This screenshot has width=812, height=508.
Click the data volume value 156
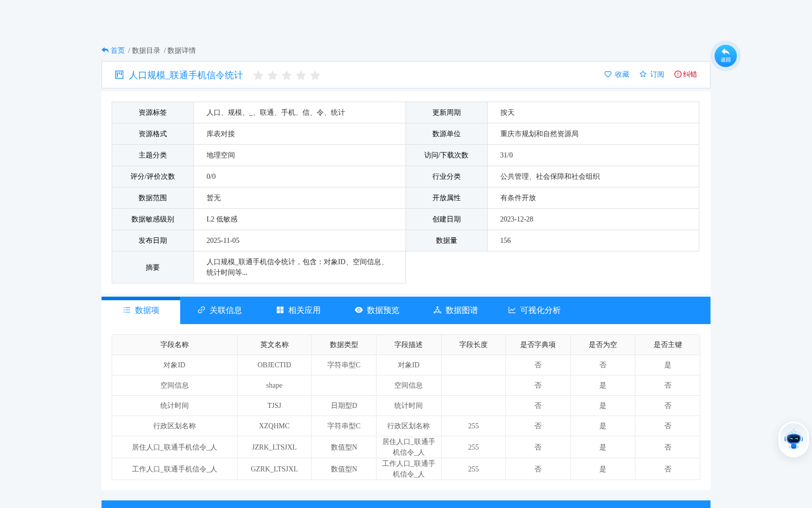(x=505, y=240)
